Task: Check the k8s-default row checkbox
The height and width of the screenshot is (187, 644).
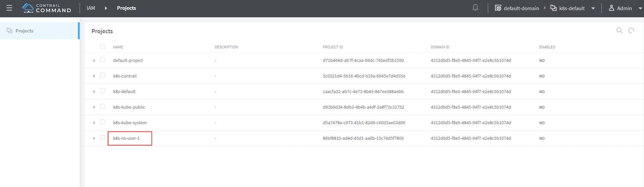Action: coord(103,91)
